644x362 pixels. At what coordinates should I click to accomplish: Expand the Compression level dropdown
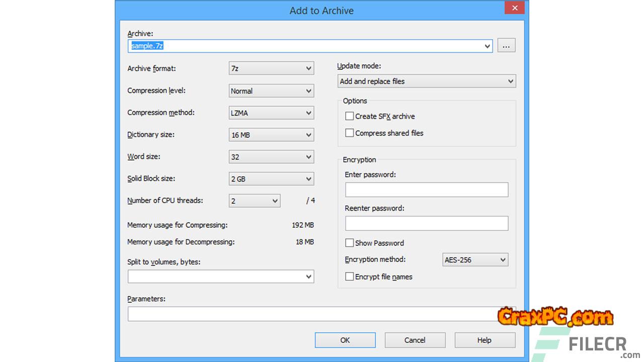(271, 91)
